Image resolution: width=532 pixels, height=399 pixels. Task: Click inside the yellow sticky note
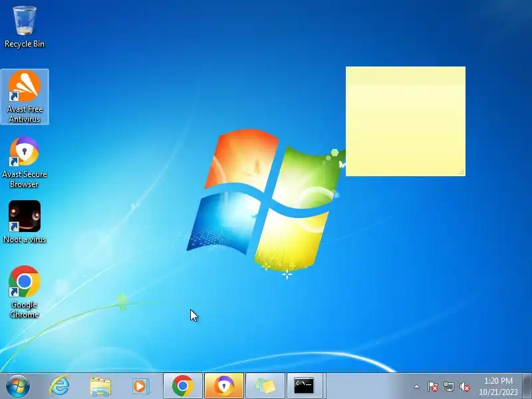[406, 121]
